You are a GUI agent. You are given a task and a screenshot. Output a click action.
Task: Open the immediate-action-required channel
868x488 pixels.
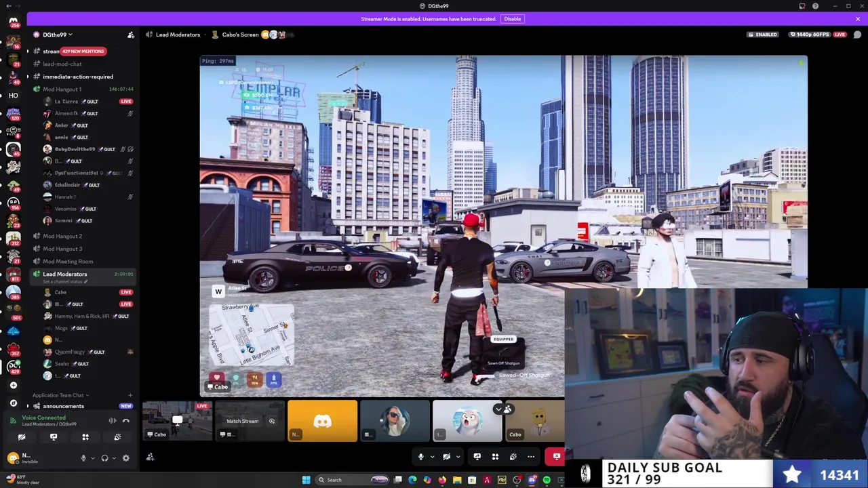pyautogui.click(x=78, y=77)
